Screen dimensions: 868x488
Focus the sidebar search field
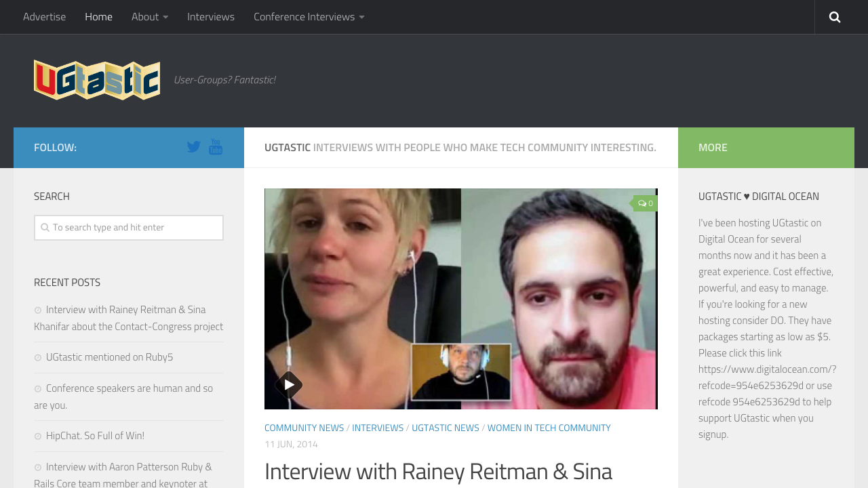(129, 228)
